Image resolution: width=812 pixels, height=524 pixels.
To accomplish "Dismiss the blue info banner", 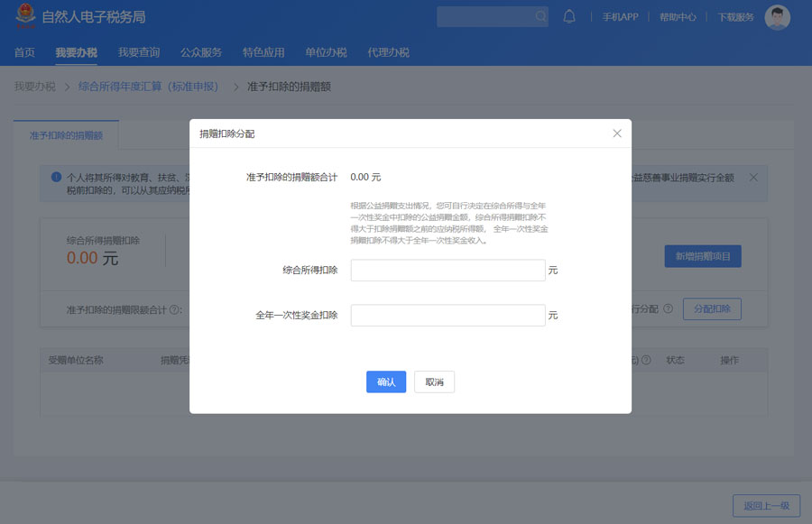I will click(x=753, y=177).
